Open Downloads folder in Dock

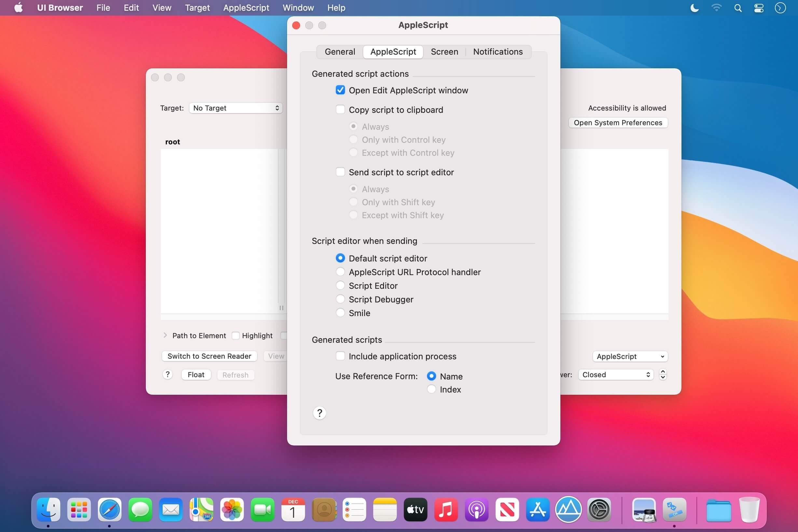[719, 510]
